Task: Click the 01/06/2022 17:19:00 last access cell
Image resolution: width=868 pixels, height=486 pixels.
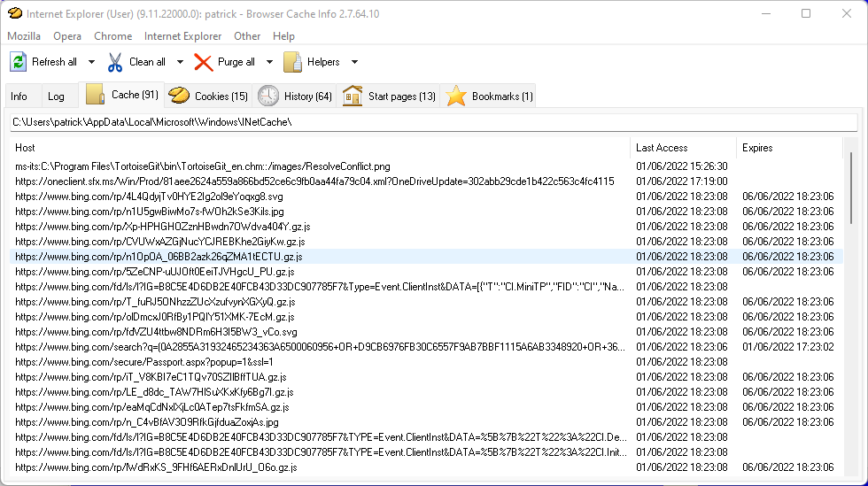Action: (x=681, y=181)
